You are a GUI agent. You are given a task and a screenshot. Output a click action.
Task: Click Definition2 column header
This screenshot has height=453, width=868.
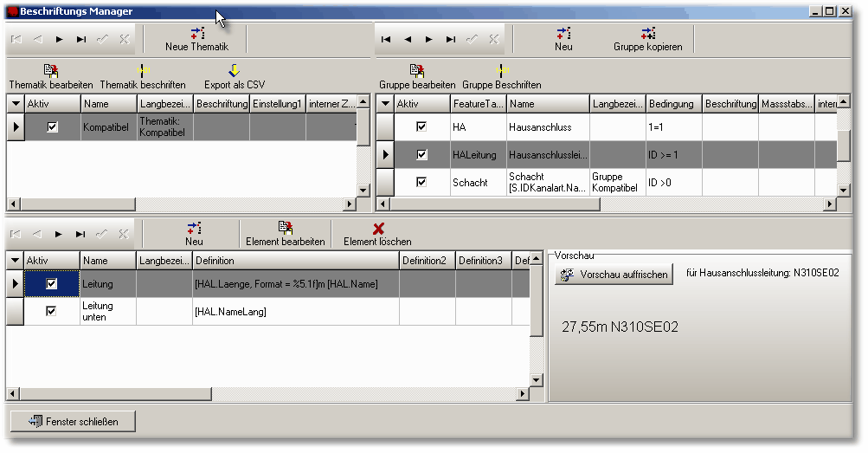(x=428, y=261)
